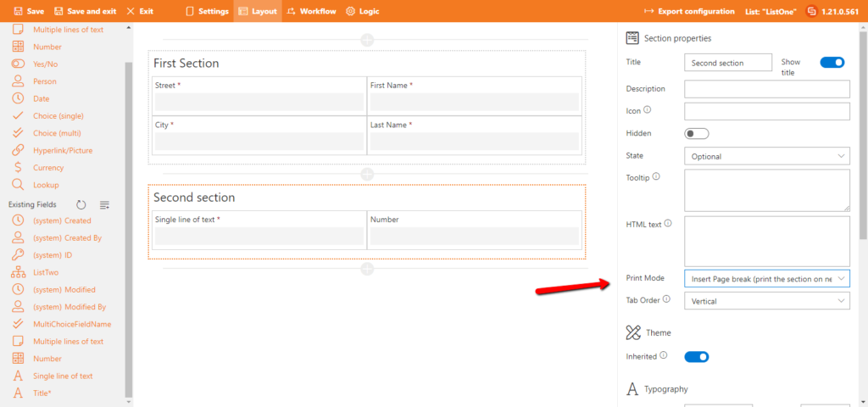Viewport: 868px width, 407px height.
Task: Click the refresh icon beside Existing Fields
Action: 81,204
